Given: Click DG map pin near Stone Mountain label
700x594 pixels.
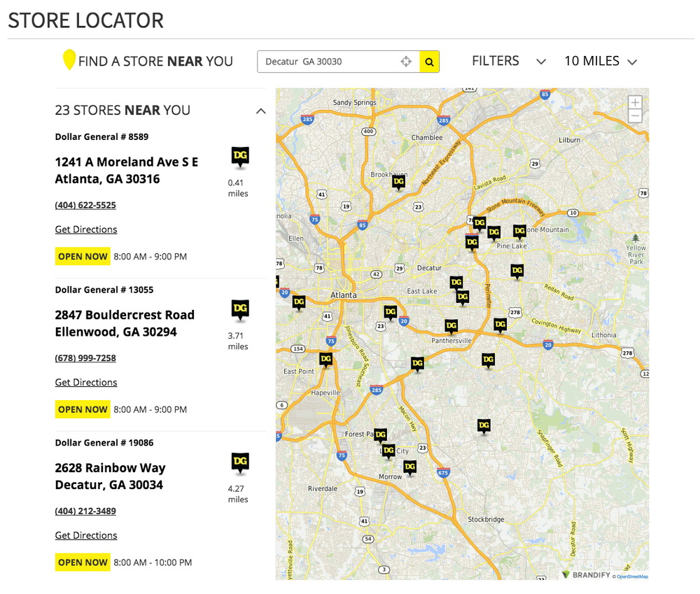Looking at the screenshot, I should coord(519,231).
